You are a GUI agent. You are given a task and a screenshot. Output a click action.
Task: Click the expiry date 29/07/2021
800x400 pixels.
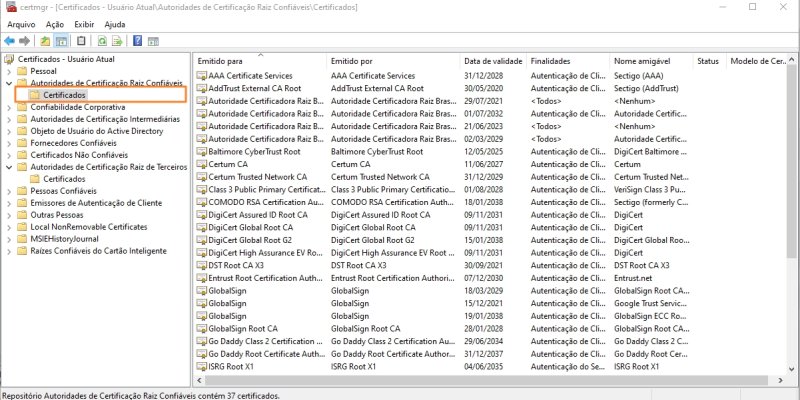pyautogui.click(x=484, y=101)
